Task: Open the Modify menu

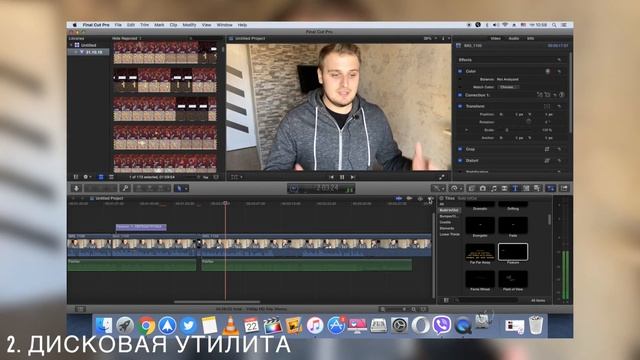Action: coord(189,25)
